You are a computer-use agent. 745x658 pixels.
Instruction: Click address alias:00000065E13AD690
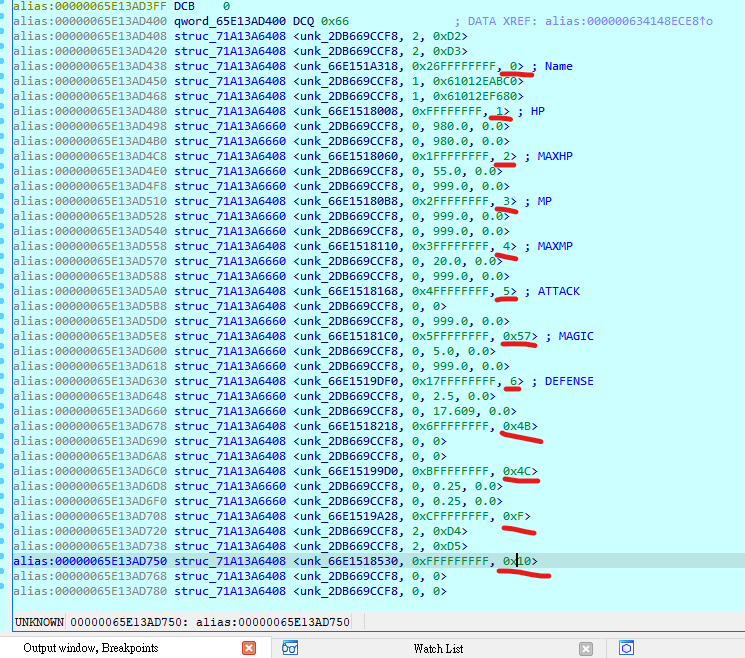click(90, 441)
